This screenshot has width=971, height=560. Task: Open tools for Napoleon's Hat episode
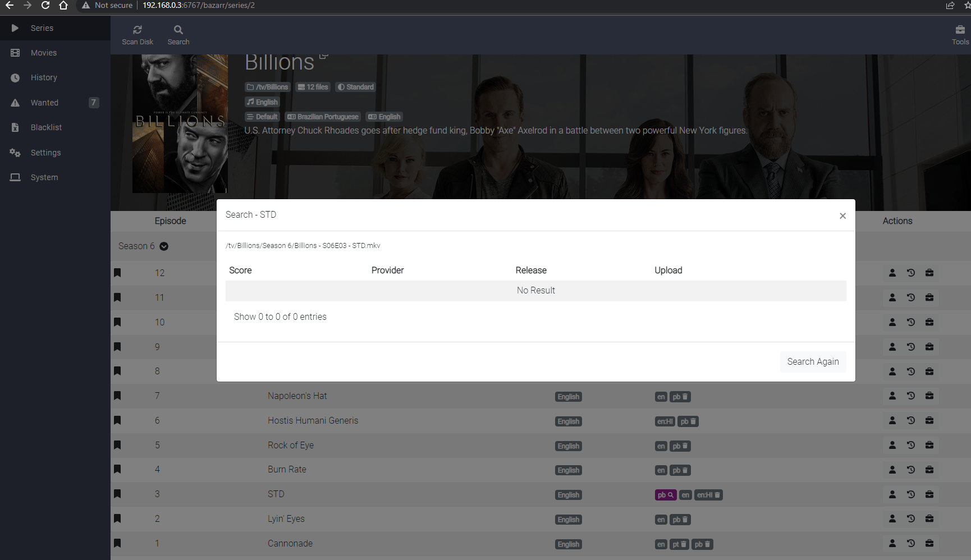pyautogui.click(x=929, y=396)
